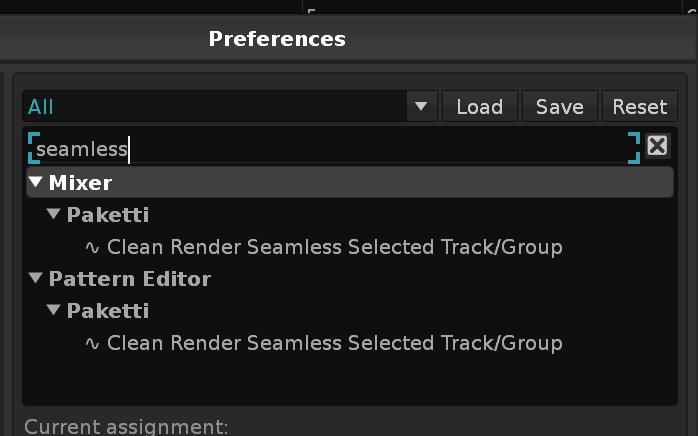This screenshot has height=436, width=698.
Task: Click wave icon beside Mixer's Clean Render entry
Action: tap(92, 247)
